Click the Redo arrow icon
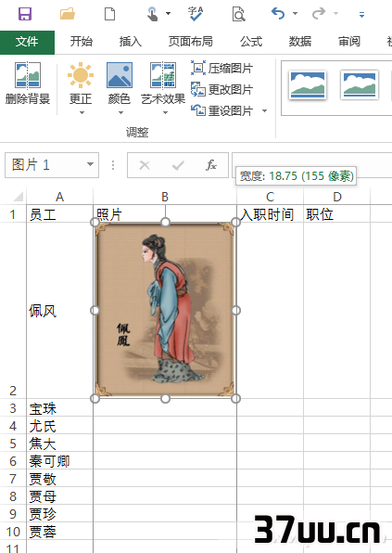The width and height of the screenshot is (392, 553). tap(319, 14)
